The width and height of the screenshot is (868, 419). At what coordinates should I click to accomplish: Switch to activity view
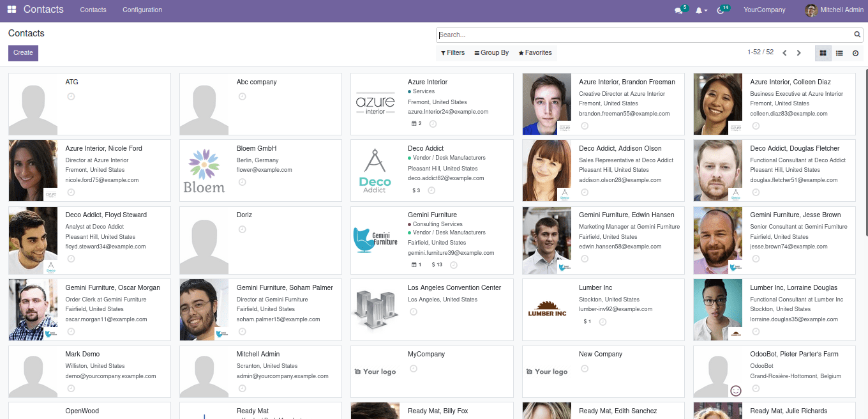point(855,54)
